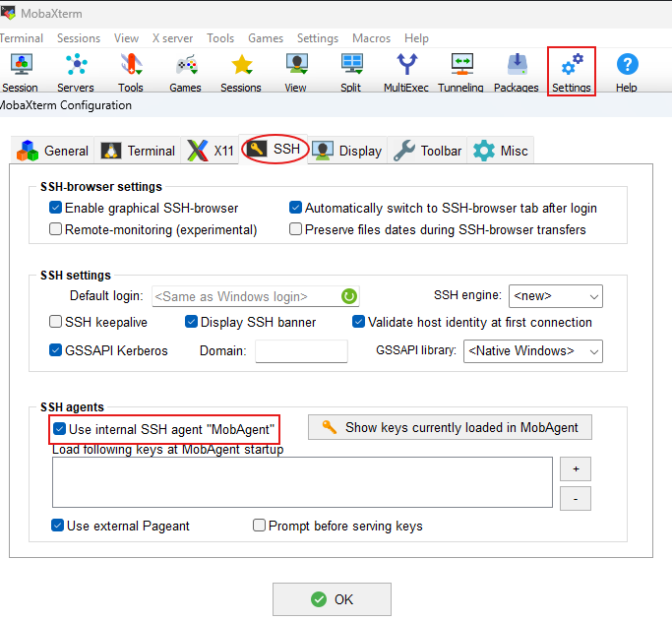
Task: Click the green reset icon in Default login
Action: (349, 296)
